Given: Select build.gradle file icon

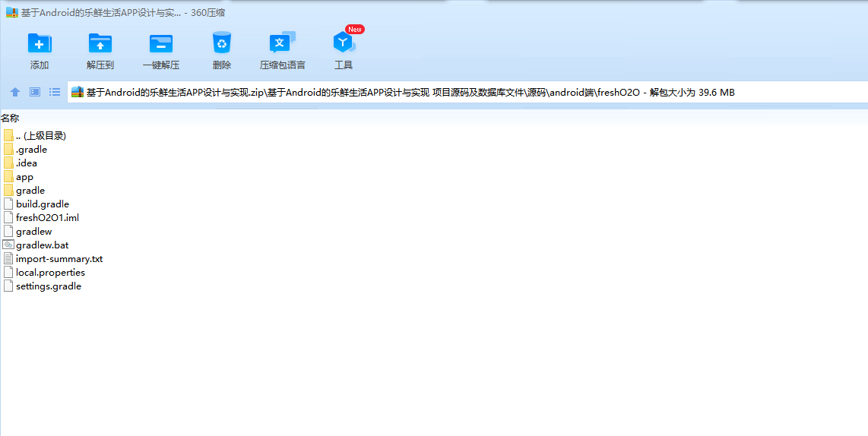Looking at the screenshot, I should coord(8,204).
